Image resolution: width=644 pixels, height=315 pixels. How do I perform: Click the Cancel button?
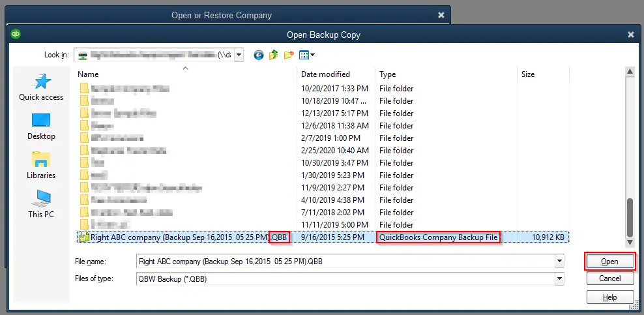click(x=610, y=278)
